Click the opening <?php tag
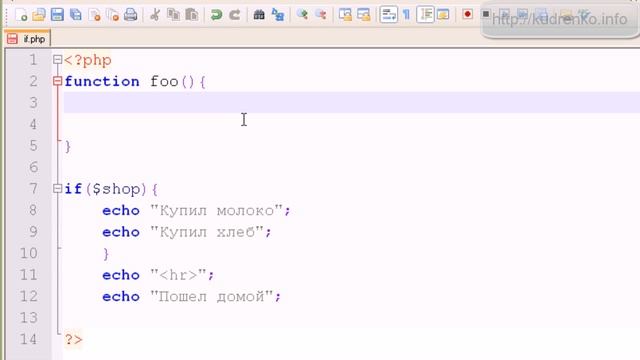640x360 pixels. pyautogui.click(x=88, y=60)
